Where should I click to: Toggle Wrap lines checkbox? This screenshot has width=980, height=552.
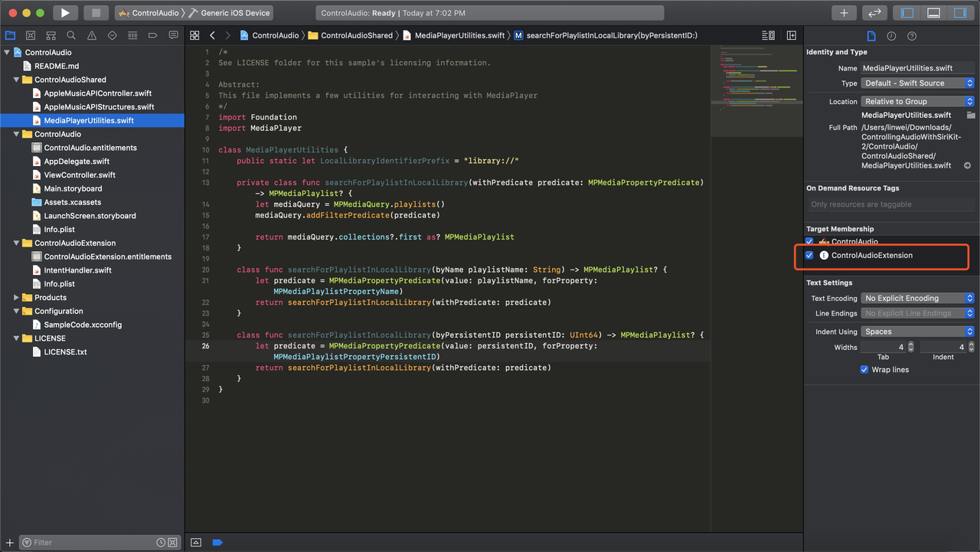[x=864, y=370]
